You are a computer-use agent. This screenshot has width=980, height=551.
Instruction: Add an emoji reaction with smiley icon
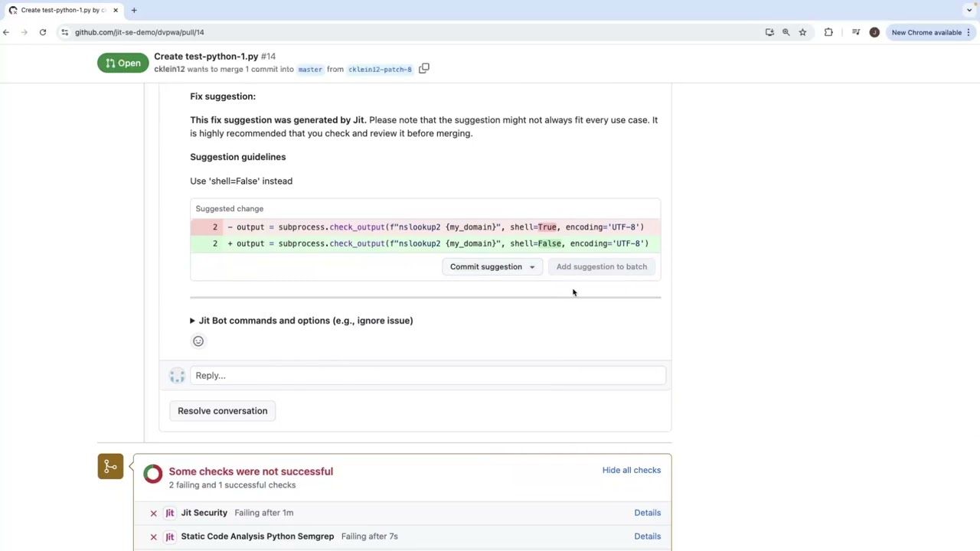tap(198, 341)
